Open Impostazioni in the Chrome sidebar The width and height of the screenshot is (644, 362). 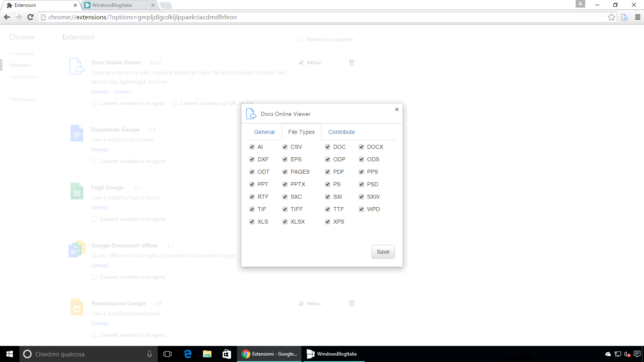point(23,77)
